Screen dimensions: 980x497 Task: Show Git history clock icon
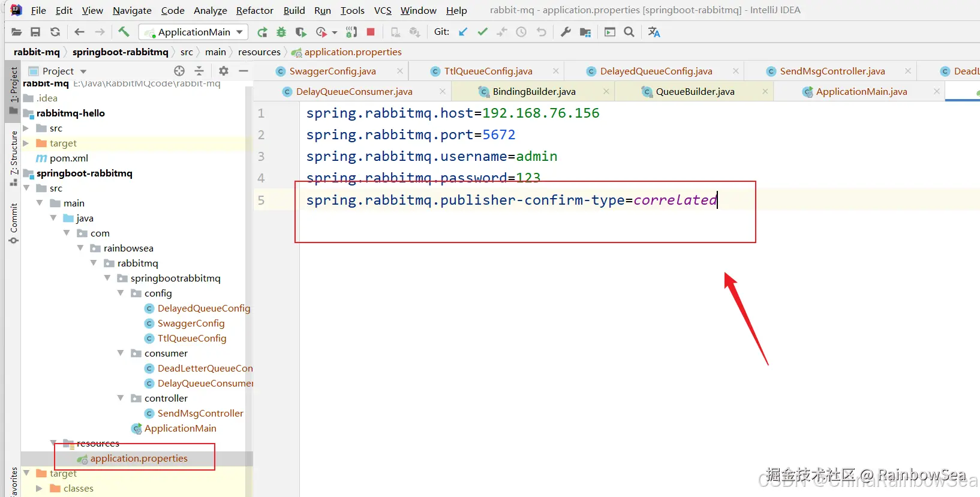coord(521,32)
